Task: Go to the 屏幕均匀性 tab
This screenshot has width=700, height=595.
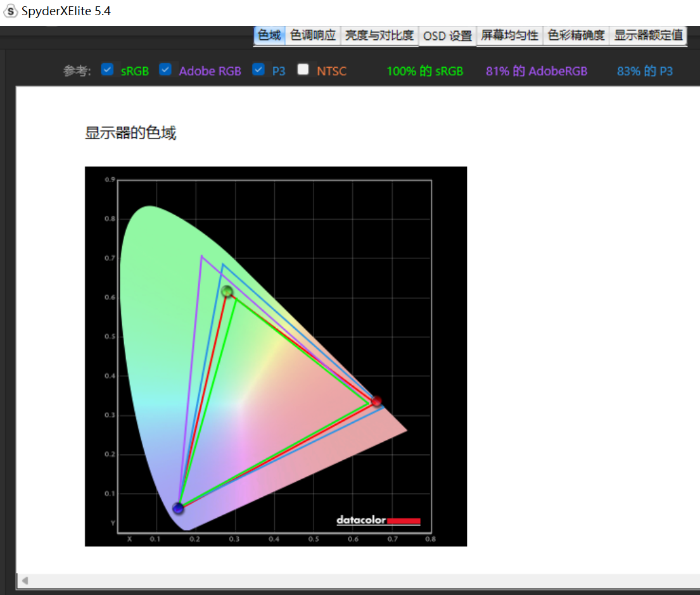Action: click(x=509, y=35)
